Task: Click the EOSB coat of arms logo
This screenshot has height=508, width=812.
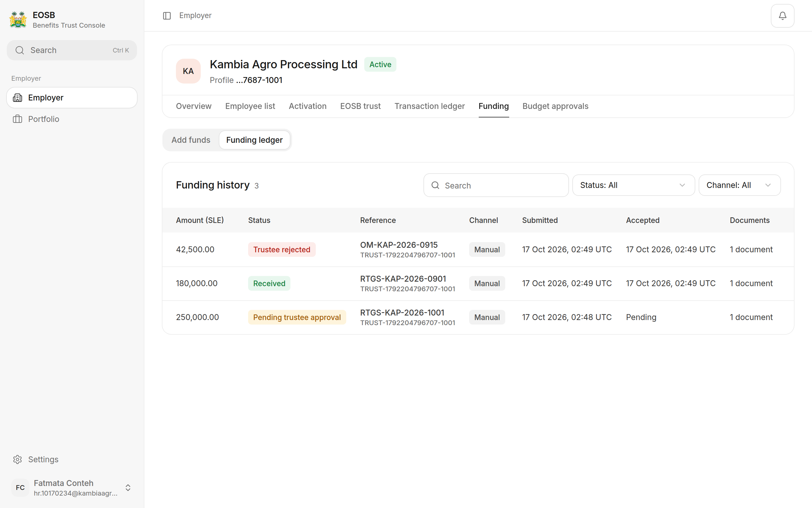Action: (x=18, y=20)
